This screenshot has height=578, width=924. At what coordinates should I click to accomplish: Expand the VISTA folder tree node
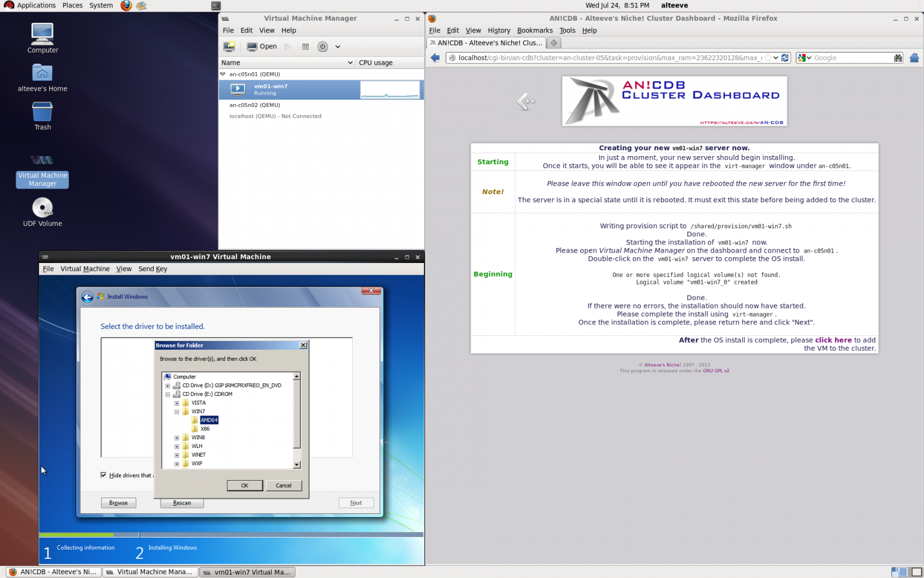tap(177, 403)
